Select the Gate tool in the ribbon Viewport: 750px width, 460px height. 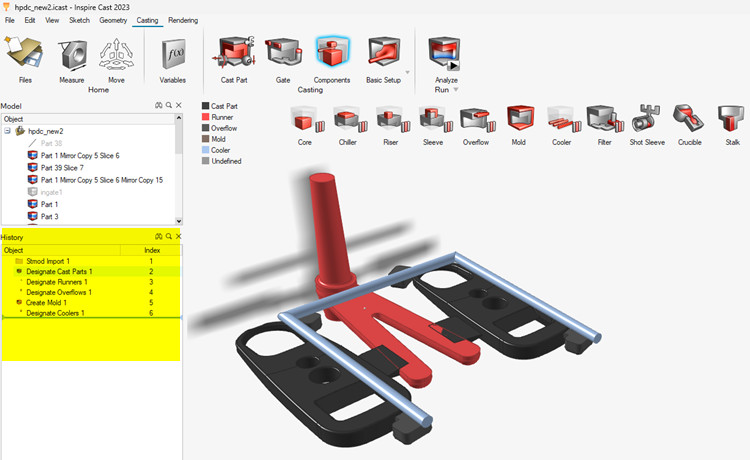pyautogui.click(x=283, y=52)
